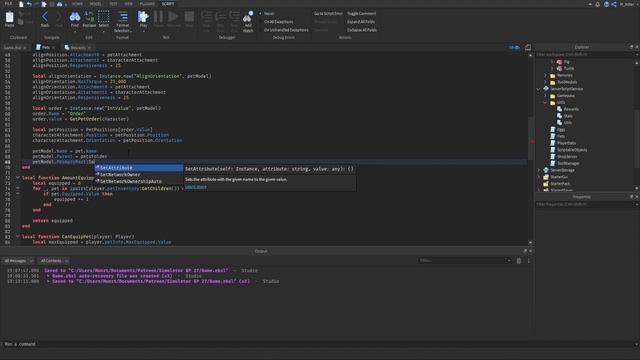Click the Resume test arrow icon

pos(173,17)
